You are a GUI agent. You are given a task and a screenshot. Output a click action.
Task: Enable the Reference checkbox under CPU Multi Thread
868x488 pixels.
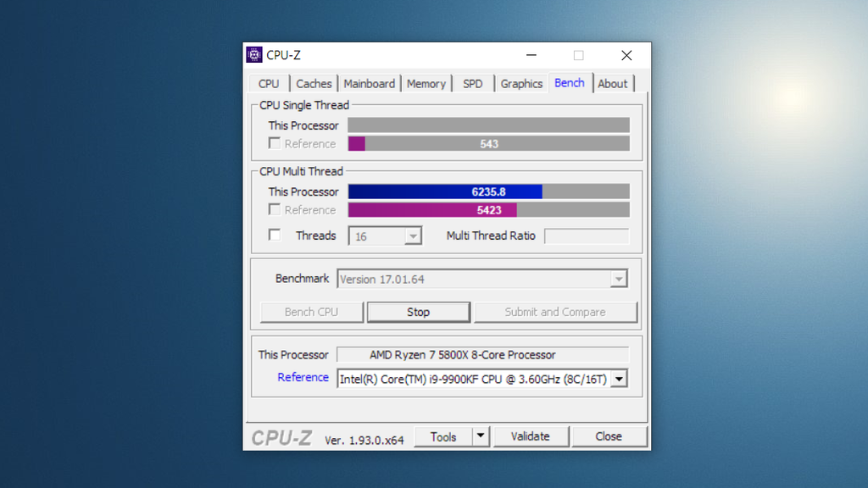point(274,209)
